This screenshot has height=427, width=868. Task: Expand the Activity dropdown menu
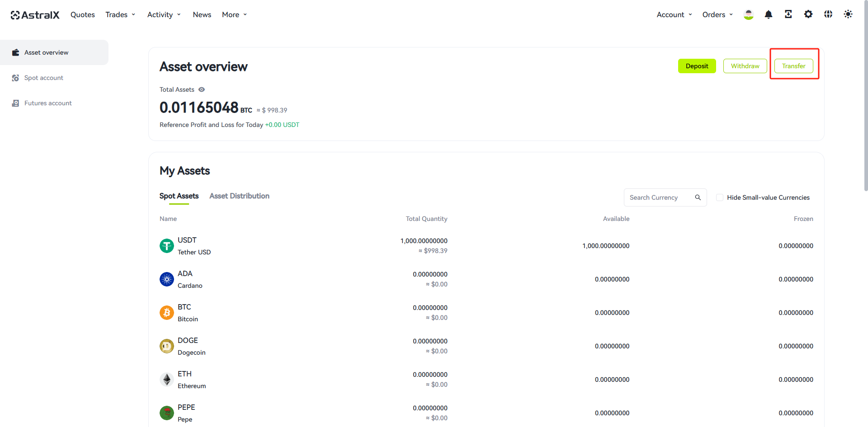[164, 14]
